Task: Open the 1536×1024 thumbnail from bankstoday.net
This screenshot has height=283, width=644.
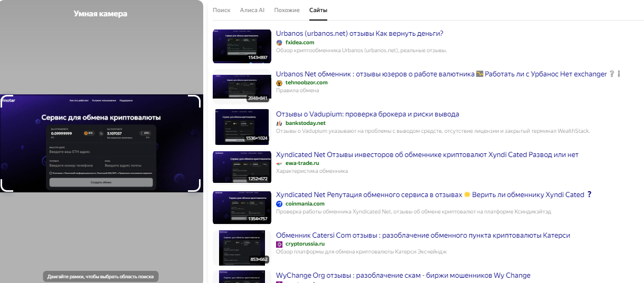Action: [x=242, y=126]
